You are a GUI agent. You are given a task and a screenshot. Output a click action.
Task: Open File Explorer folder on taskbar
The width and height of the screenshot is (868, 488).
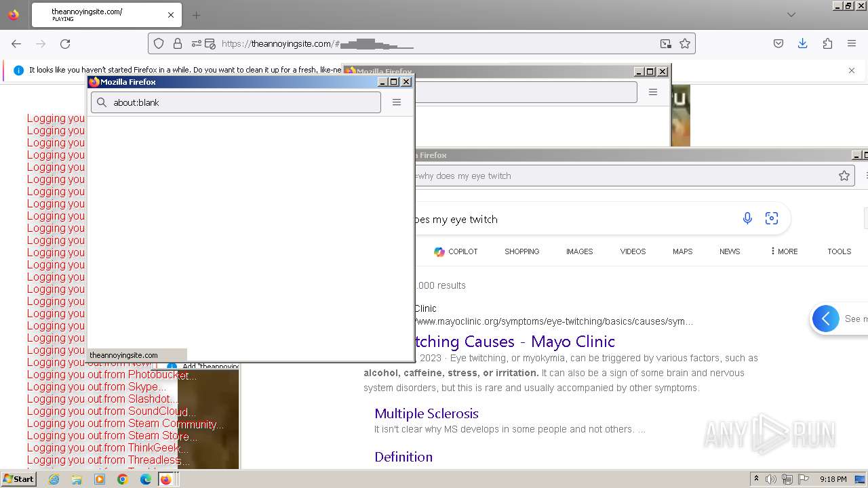(x=77, y=479)
